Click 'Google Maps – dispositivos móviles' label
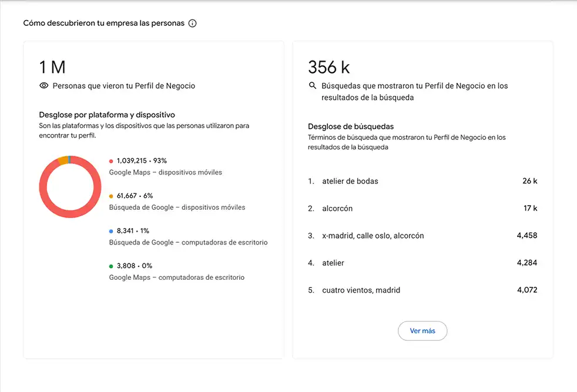This screenshot has height=392, width=577. 166,172
